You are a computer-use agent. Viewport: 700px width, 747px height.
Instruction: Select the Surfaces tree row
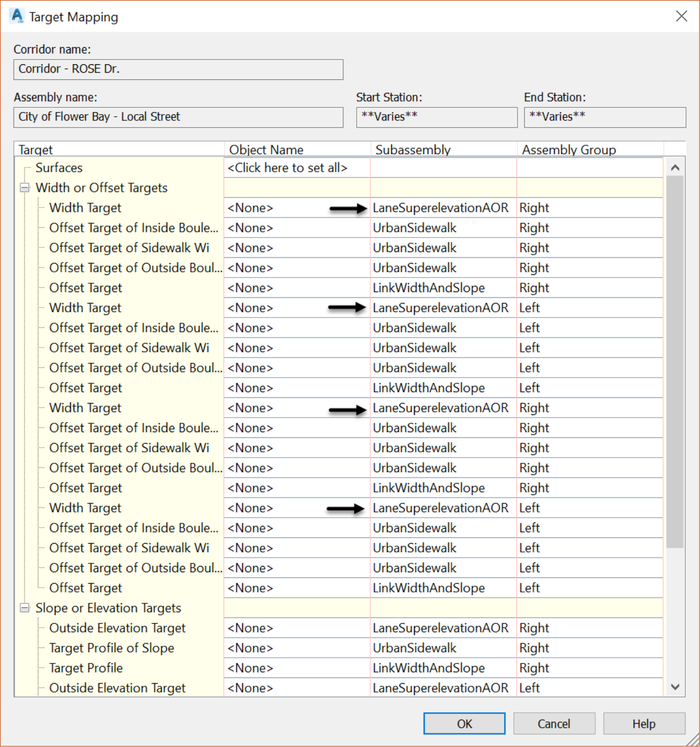click(x=59, y=168)
